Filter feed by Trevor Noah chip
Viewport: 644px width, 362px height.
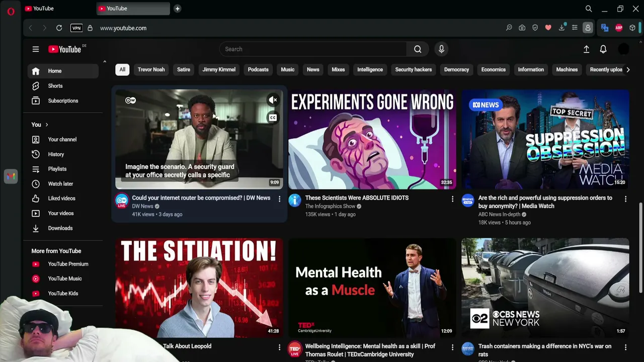pos(151,69)
